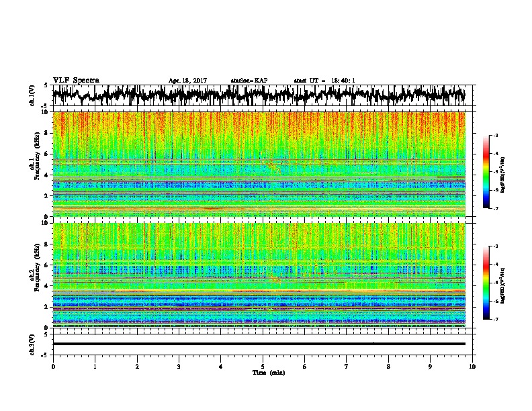Click time axis tick label "7"

pos(347,367)
